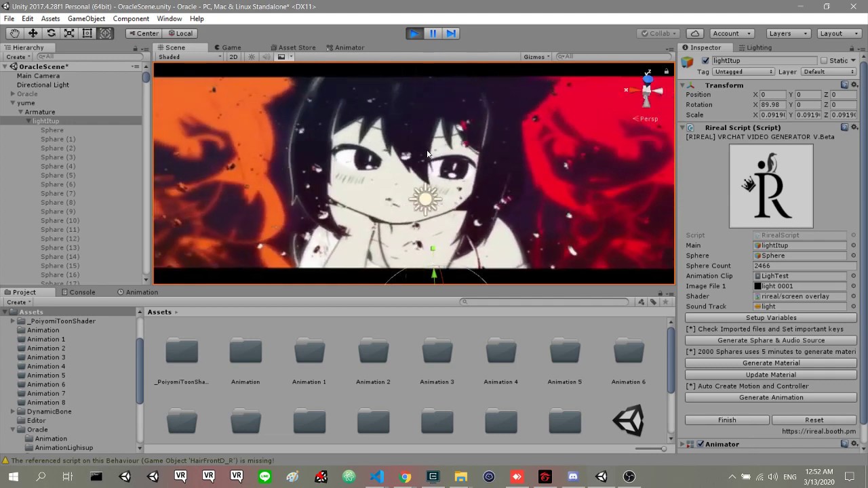Click object picker next to Sound Track
Screen dimensions: 868x488
point(853,306)
